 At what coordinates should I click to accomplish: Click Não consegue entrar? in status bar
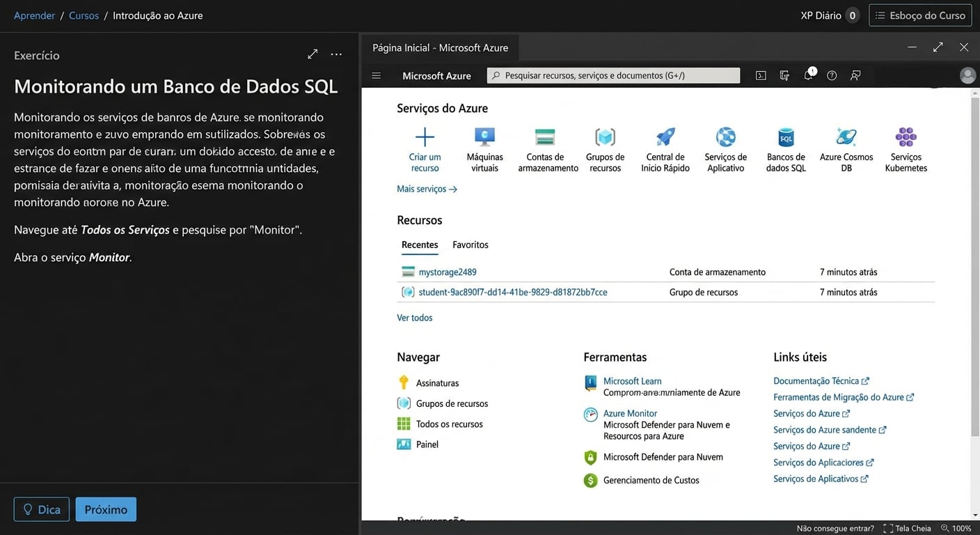tap(835, 528)
